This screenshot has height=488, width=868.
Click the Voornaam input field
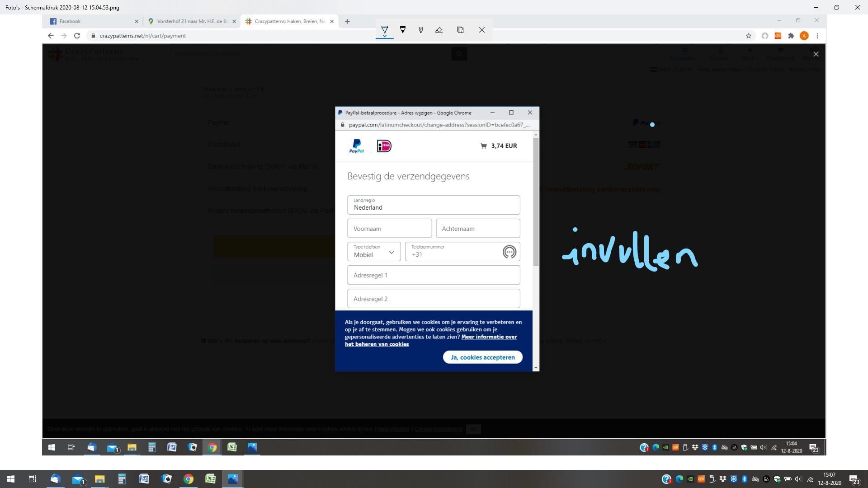389,229
